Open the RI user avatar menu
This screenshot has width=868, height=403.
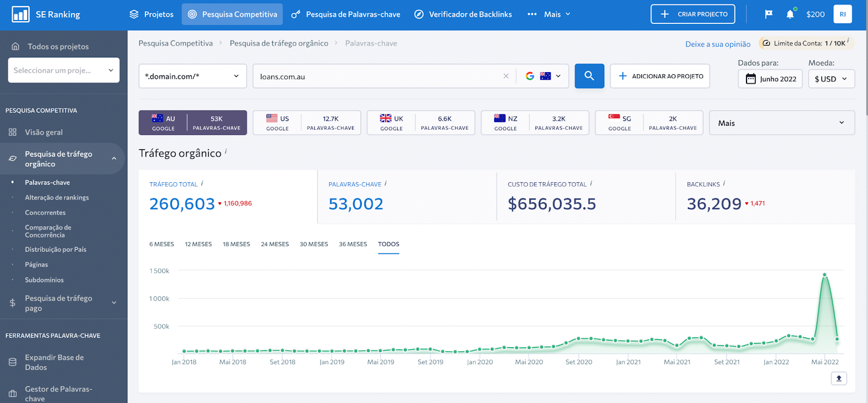tap(843, 14)
